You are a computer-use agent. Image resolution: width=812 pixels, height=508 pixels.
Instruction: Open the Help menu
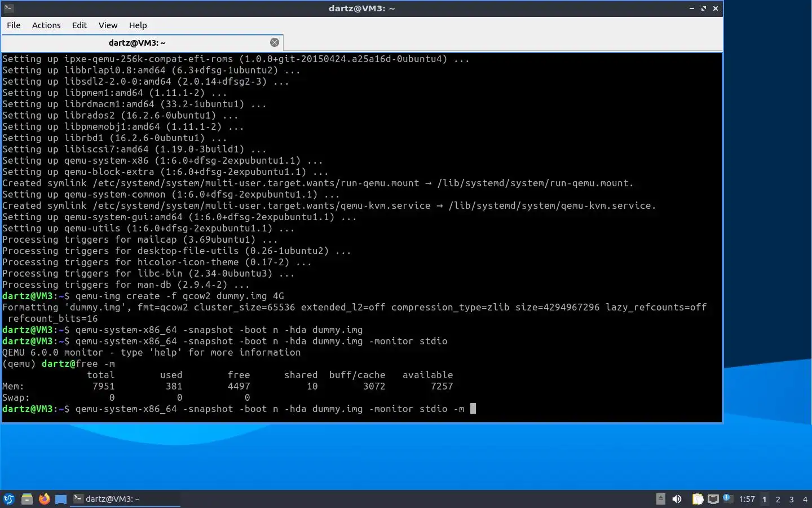coord(138,25)
